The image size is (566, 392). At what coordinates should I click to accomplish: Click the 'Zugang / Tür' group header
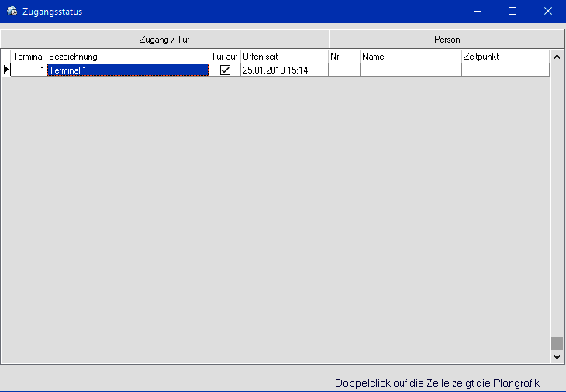[x=164, y=40]
